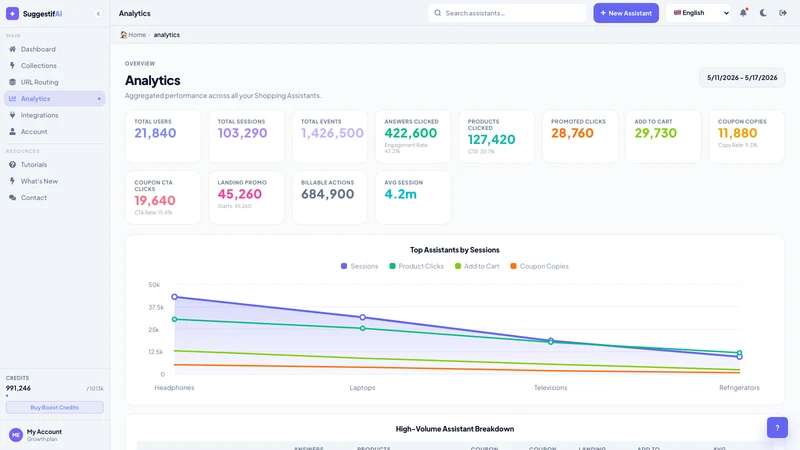Click the Integrations plug icon
800x450 pixels.
click(12, 115)
